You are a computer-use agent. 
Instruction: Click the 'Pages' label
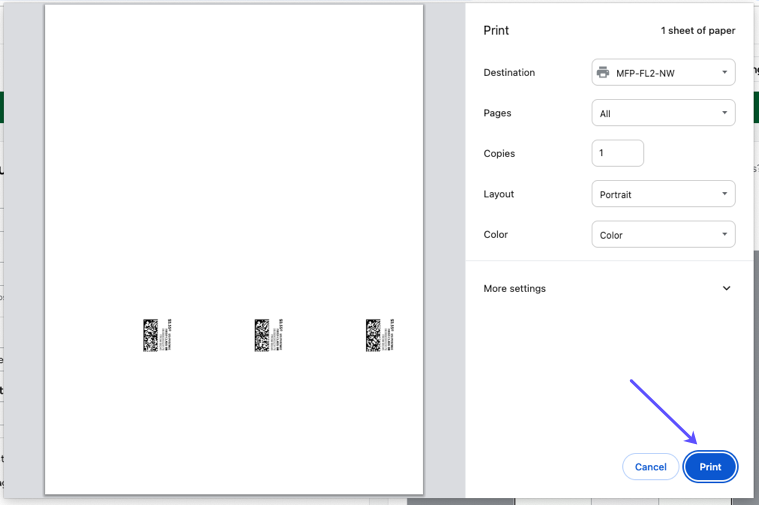pyautogui.click(x=497, y=113)
